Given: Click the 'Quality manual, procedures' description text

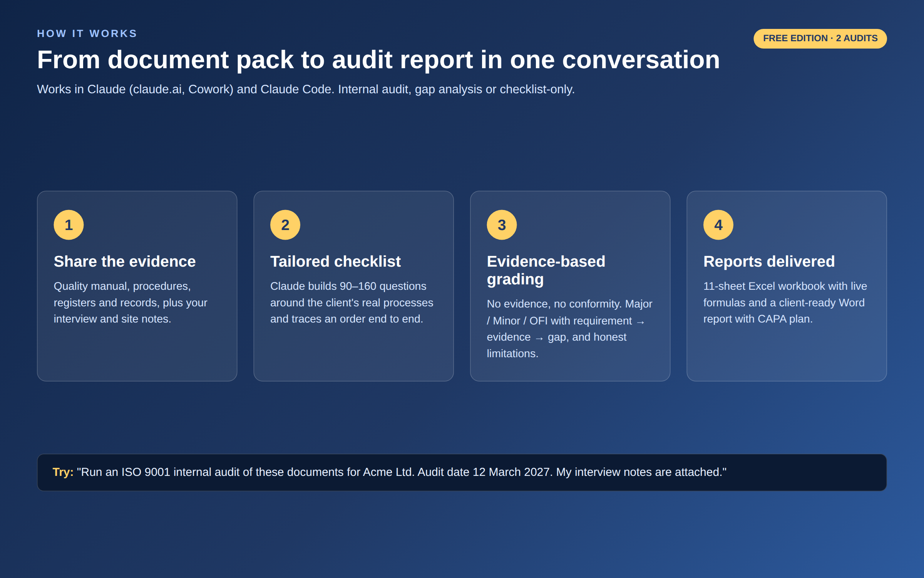Looking at the screenshot, I should tap(131, 302).
